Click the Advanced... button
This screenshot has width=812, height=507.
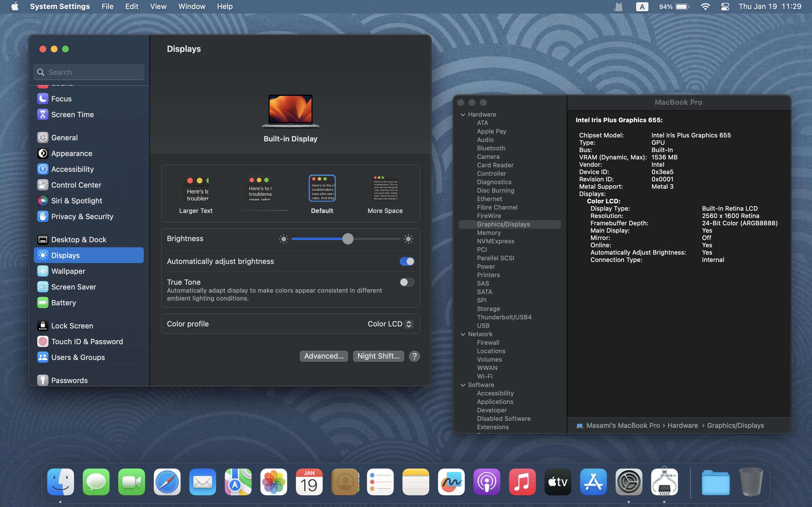(323, 356)
